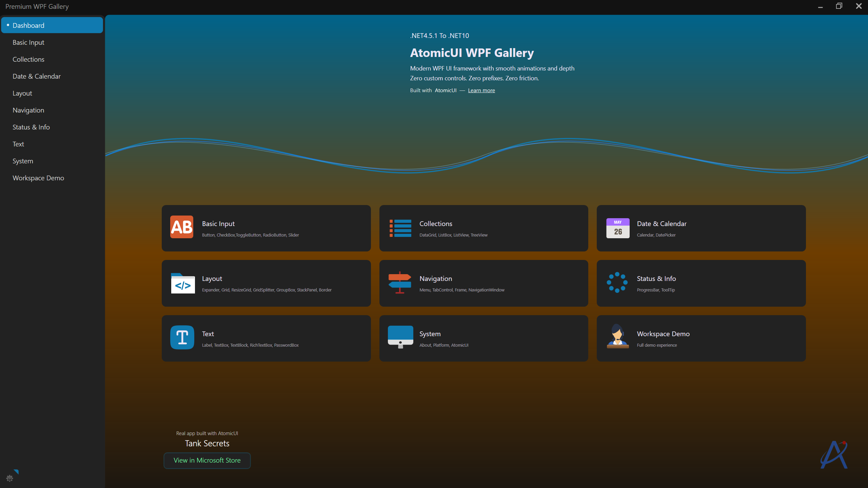This screenshot has height=488, width=868.
Task: Click the 'AtomicUI WPF Gallery' heading
Action: [472, 53]
